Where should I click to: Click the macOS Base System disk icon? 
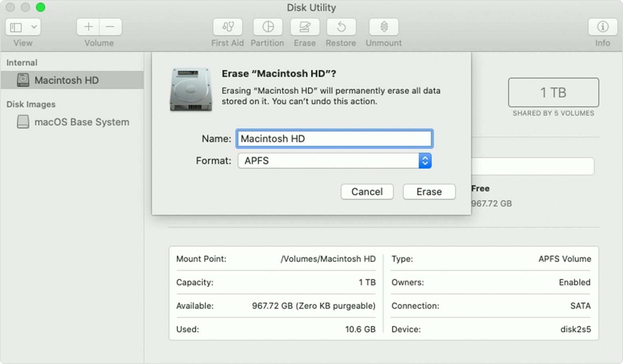tap(23, 122)
